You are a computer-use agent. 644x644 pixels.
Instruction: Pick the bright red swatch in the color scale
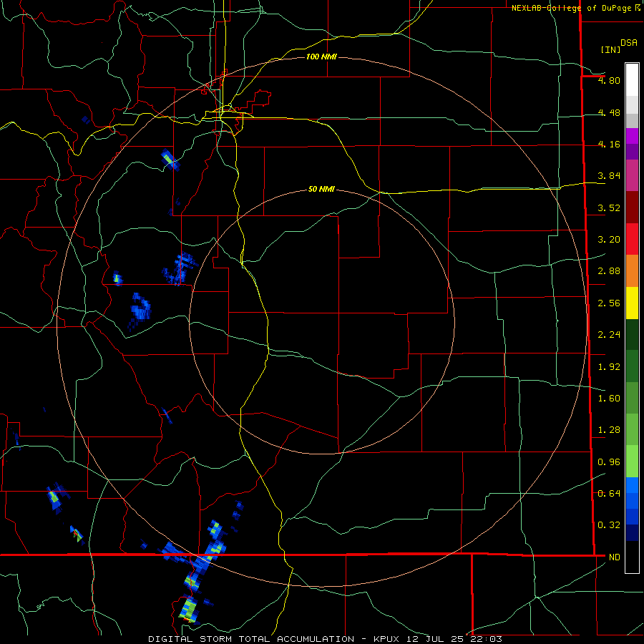point(632,239)
